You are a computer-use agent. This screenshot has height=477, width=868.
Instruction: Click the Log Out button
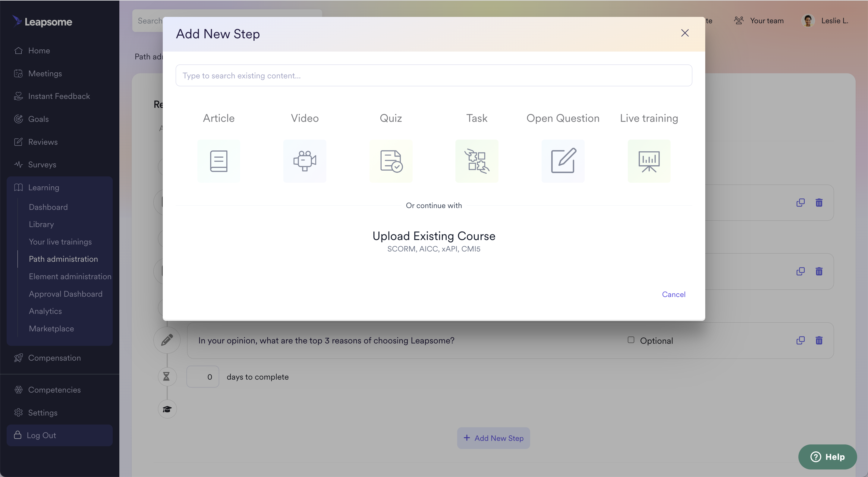60,435
